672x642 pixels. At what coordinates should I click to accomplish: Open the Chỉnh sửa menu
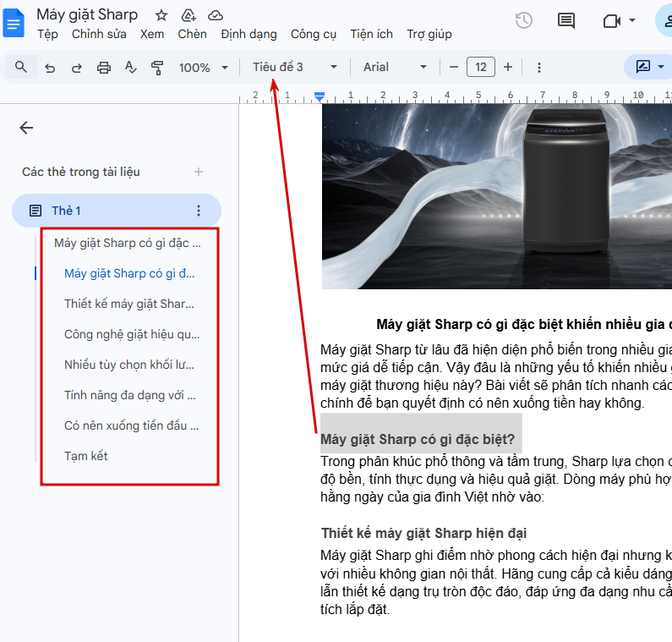coord(99,35)
